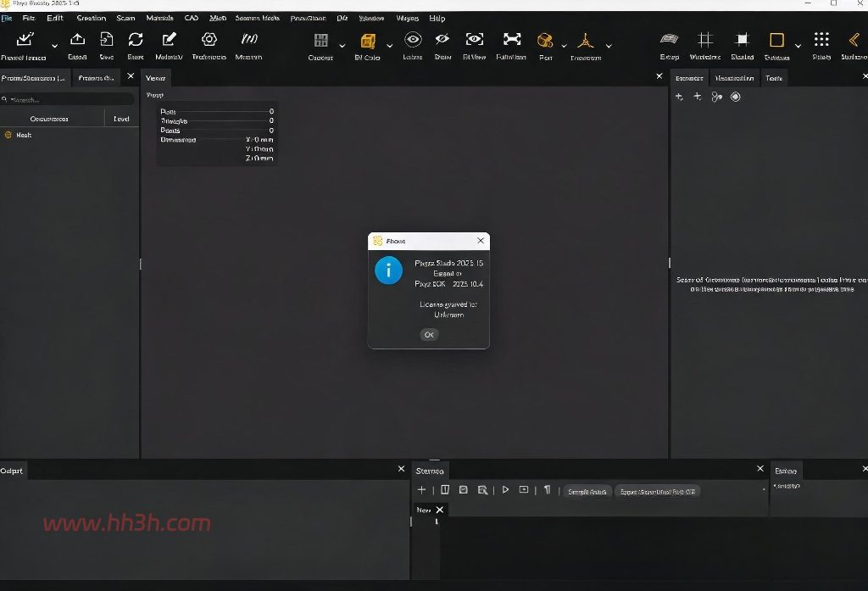This screenshot has width=868, height=591.
Task: Click the disk save icon in script toolbar
Action: [464, 489]
